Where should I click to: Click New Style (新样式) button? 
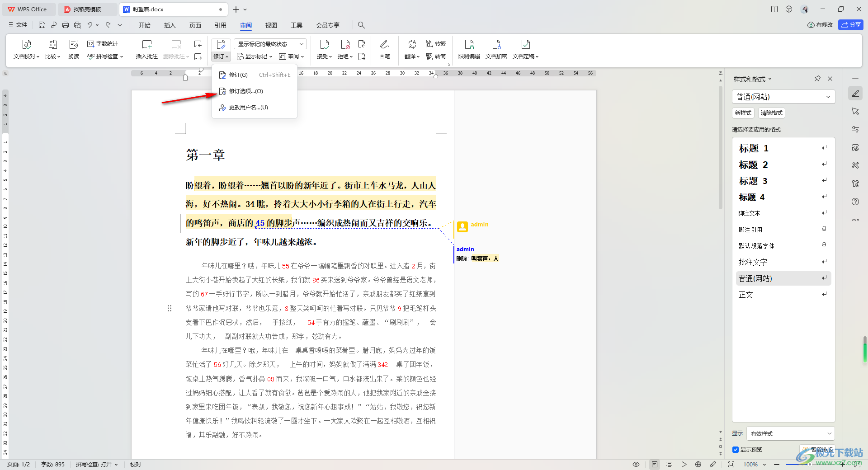[x=743, y=113]
